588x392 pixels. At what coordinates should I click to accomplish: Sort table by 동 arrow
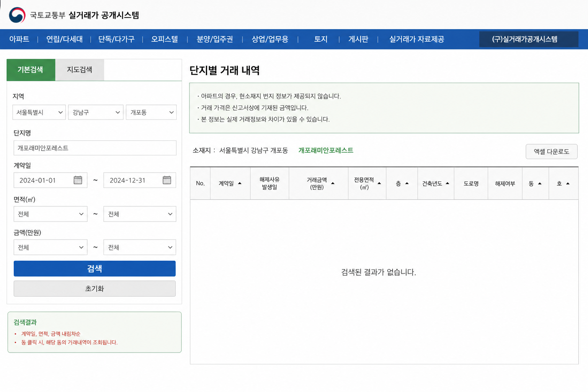(540, 183)
